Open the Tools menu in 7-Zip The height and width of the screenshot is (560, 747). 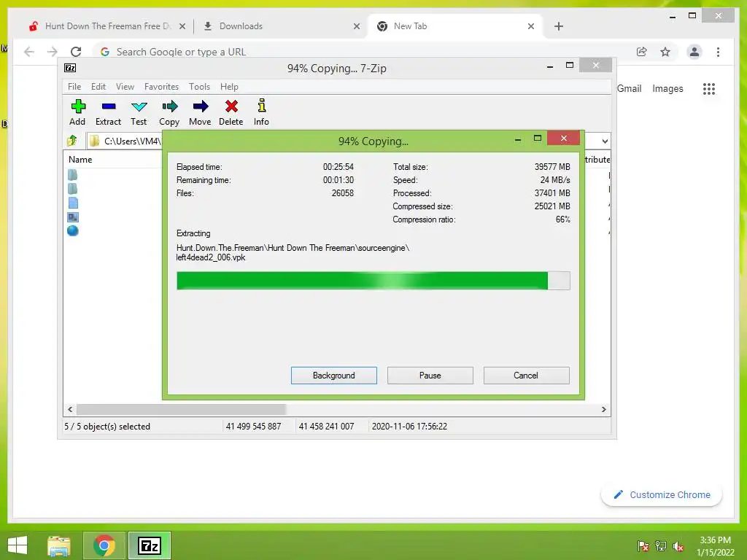(x=199, y=87)
